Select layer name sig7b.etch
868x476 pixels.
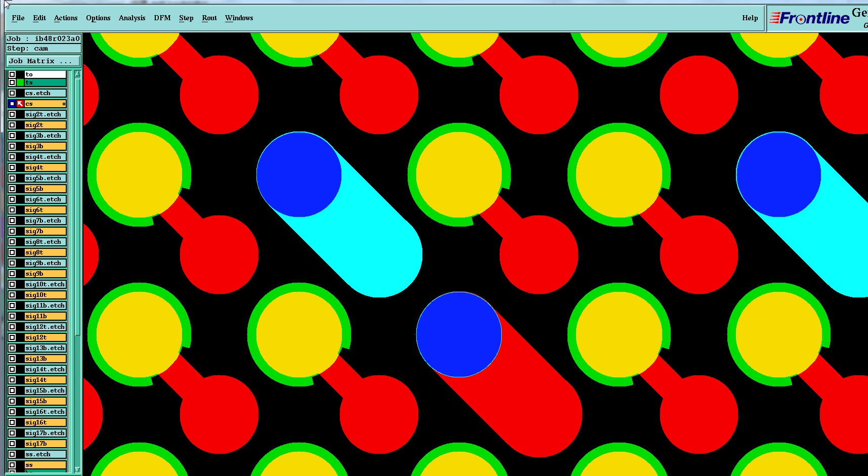[x=46, y=221]
